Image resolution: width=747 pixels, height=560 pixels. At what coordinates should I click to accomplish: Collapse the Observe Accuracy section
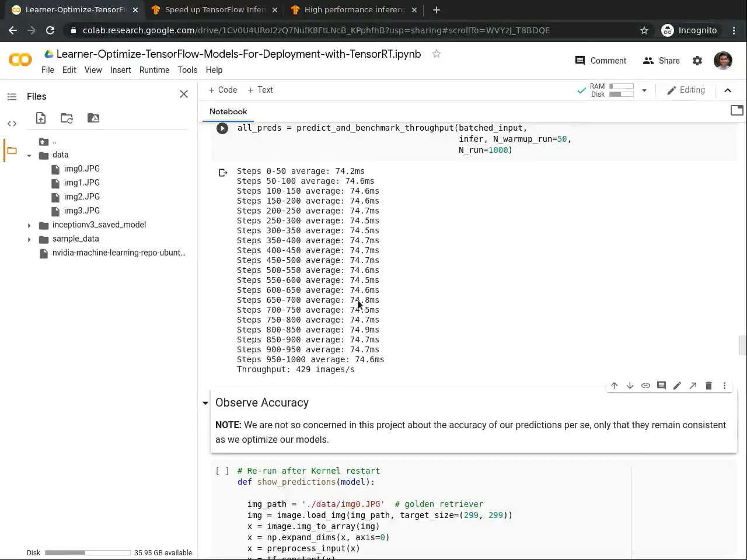click(x=205, y=403)
